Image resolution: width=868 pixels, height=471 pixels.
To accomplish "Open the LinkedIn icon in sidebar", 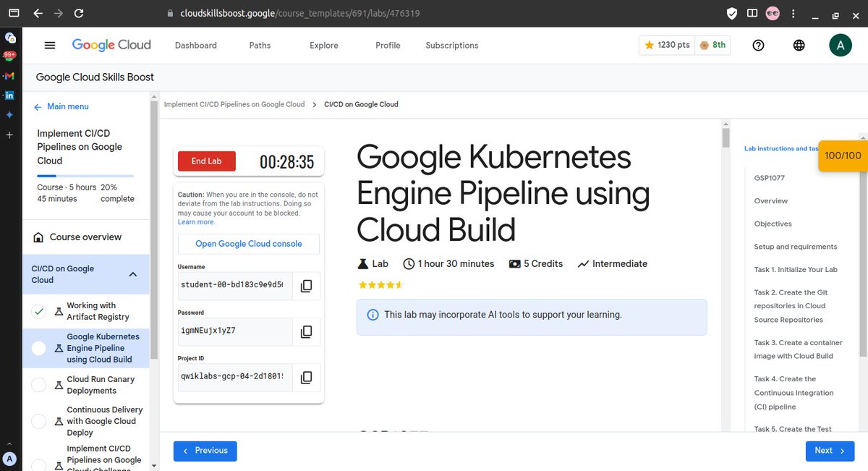I will tap(9, 95).
